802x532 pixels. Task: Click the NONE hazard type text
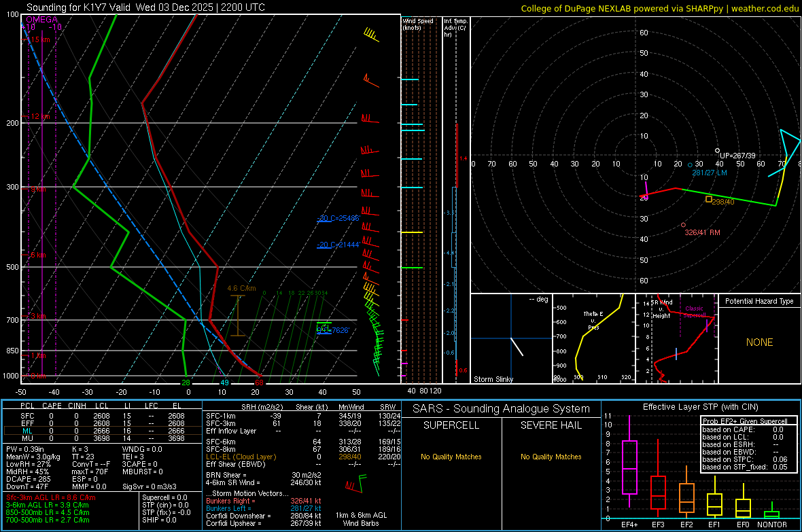(x=759, y=342)
